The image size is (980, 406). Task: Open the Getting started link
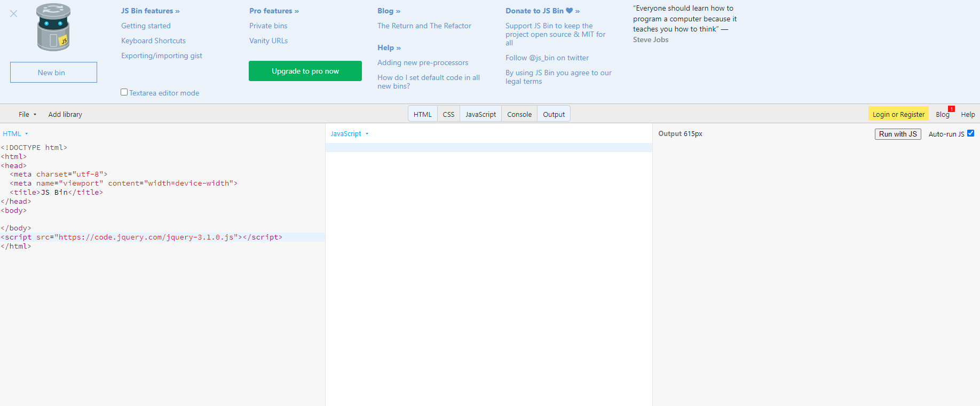pos(146,26)
